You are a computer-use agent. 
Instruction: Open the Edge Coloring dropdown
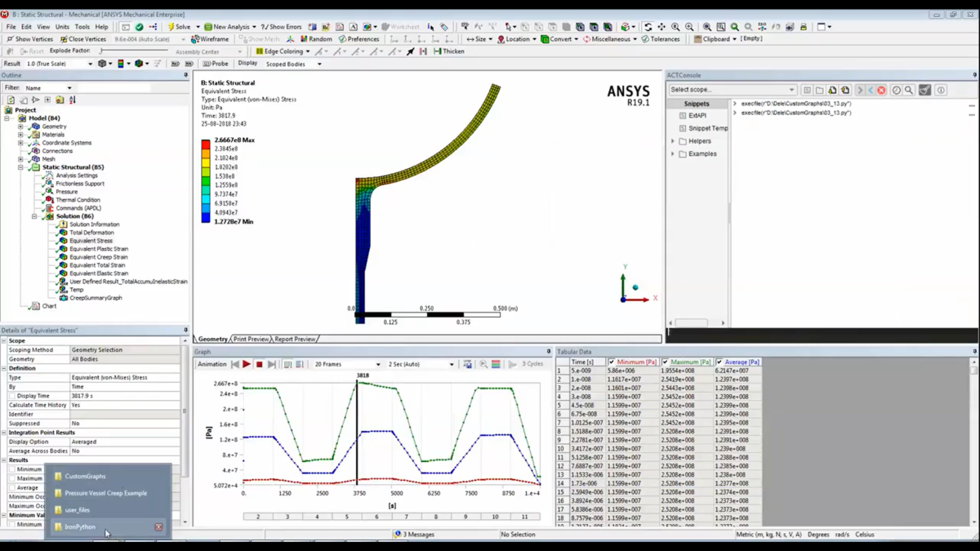pos(282,51)
